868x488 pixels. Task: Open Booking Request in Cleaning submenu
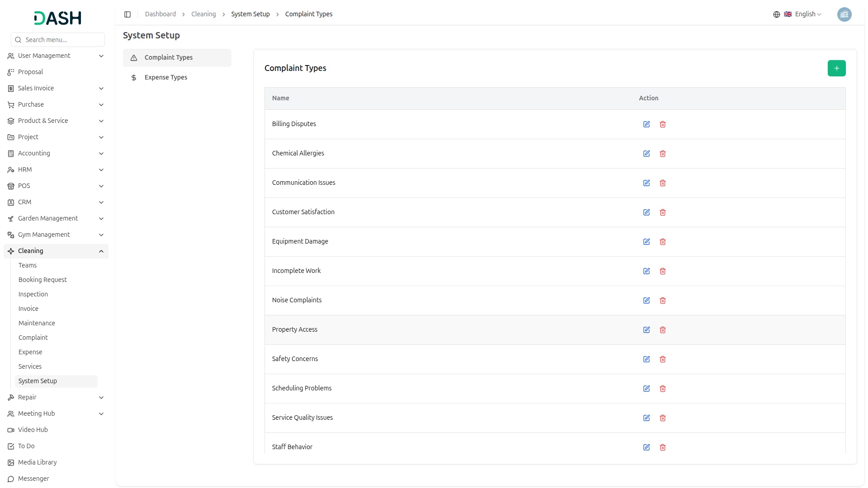(x=42, y=280)
